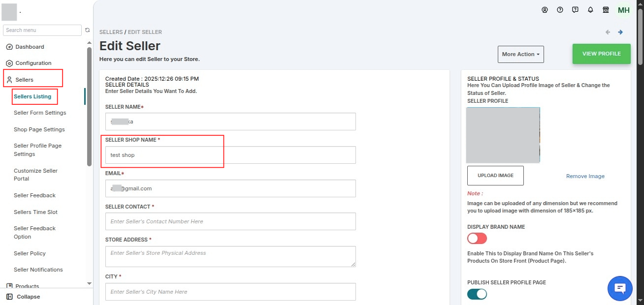Open Seller Policy menu item
Viewport: 644px width, 305px height.
click(30, 253)
